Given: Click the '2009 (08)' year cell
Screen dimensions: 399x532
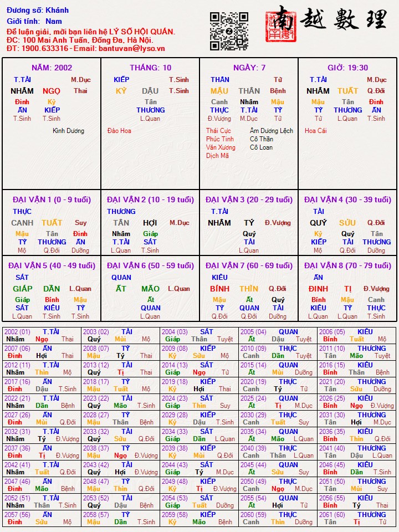Looking at the screenshot, I should (x=199, y=352).
